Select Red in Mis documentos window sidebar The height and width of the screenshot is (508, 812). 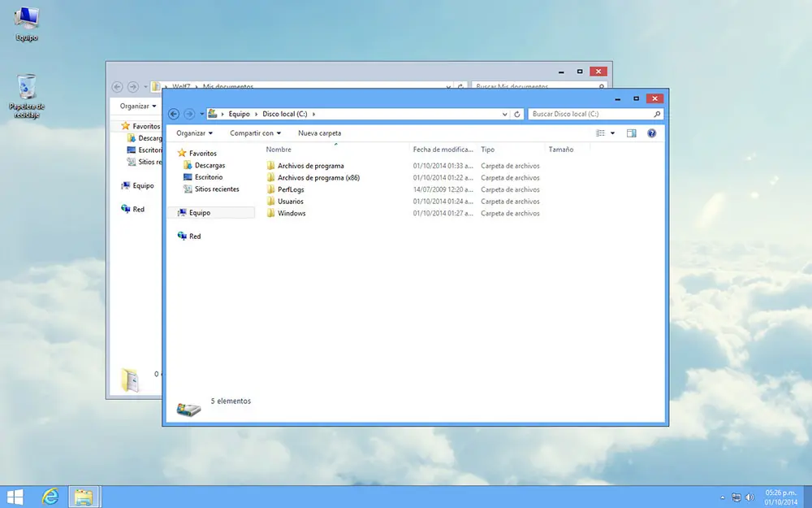pyautogui.click(x=132, y=210)
